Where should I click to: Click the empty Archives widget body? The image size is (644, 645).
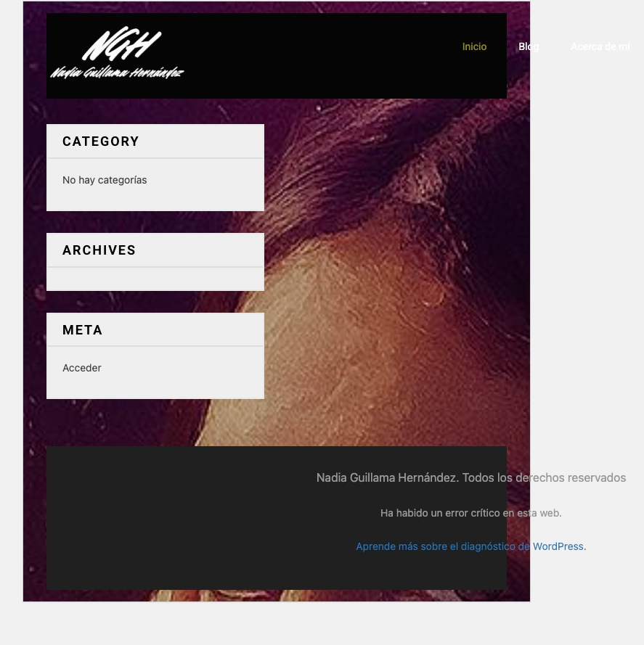pos(155,279)
